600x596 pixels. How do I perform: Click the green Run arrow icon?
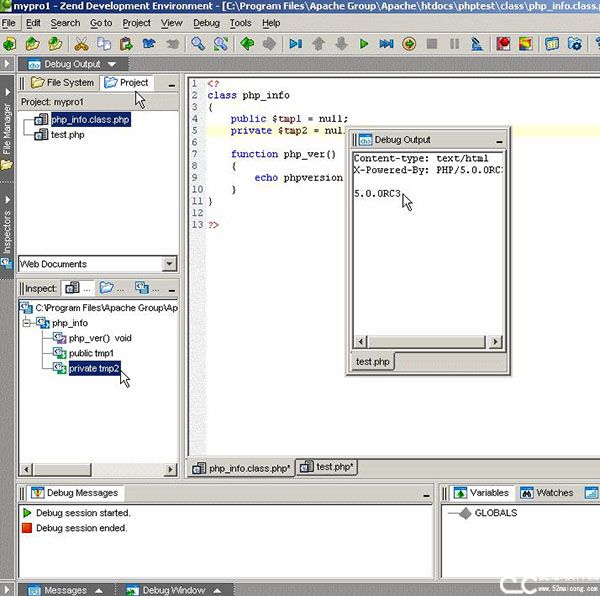pos(364,44)
